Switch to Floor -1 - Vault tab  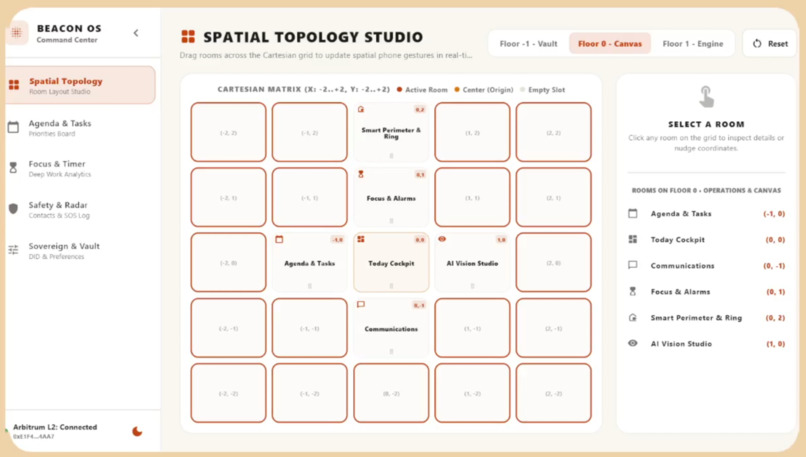(x=528, y=44)
